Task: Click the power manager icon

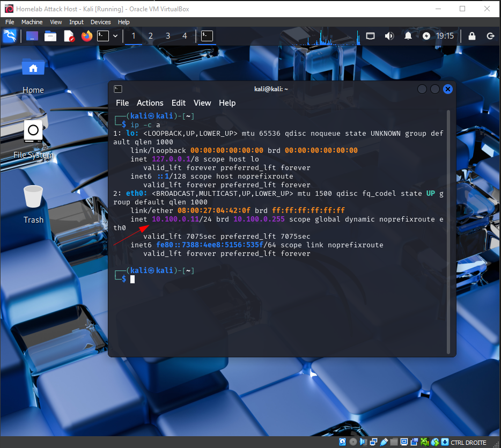Action: click(426, 36)
